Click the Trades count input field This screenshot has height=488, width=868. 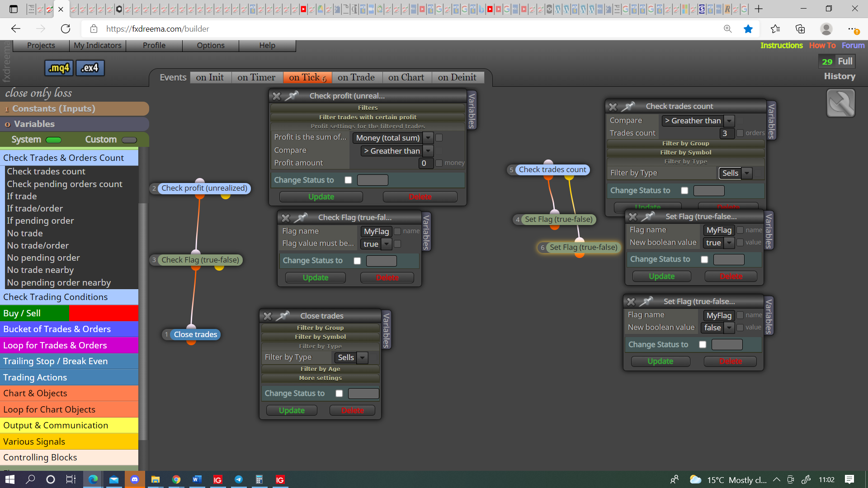pyautogui.click(x=727, y=133)
